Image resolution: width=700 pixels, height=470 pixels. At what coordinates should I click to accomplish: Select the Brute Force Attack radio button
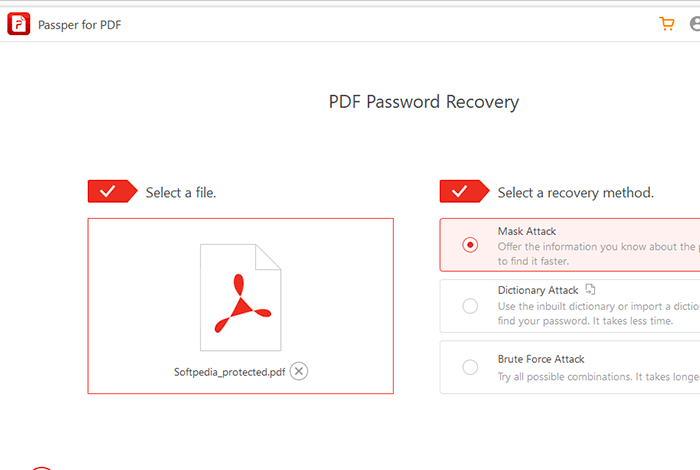(470, 367)
